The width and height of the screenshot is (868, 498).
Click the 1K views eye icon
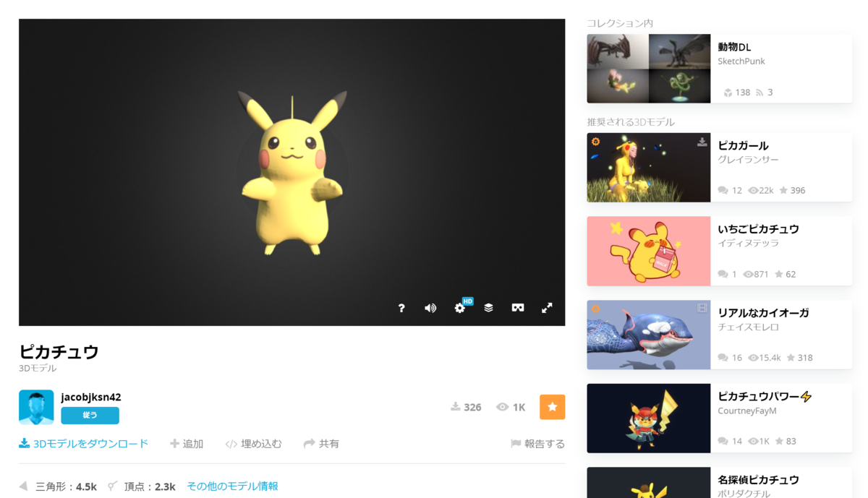pos(502,407)
